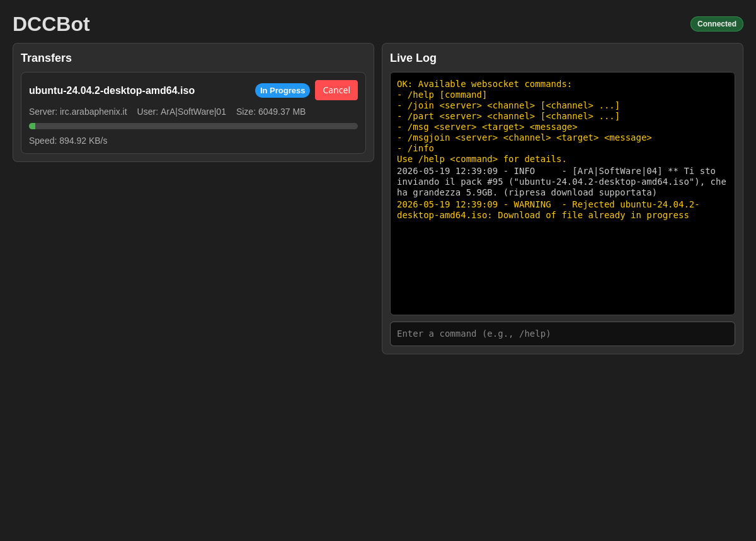Select the filename ubuntu-24.04.2-desktop-amd64.iso in Transfers

[x=112, y=91]
